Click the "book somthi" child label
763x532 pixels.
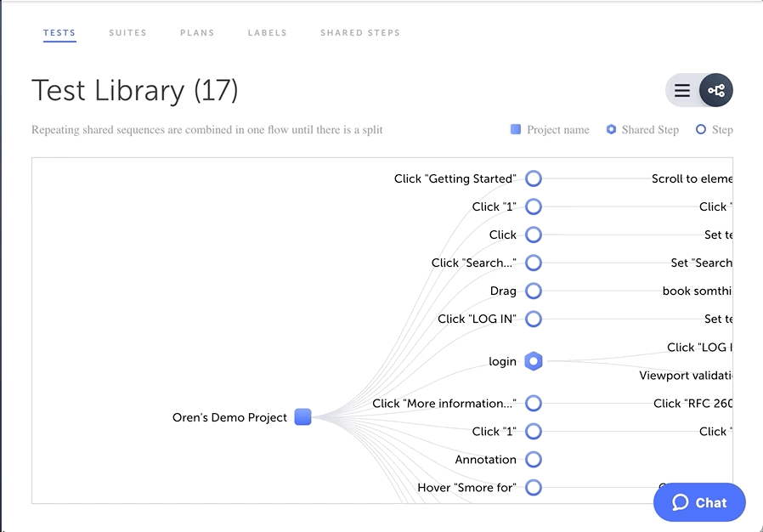pyautogui.click(x=698, y=291)
